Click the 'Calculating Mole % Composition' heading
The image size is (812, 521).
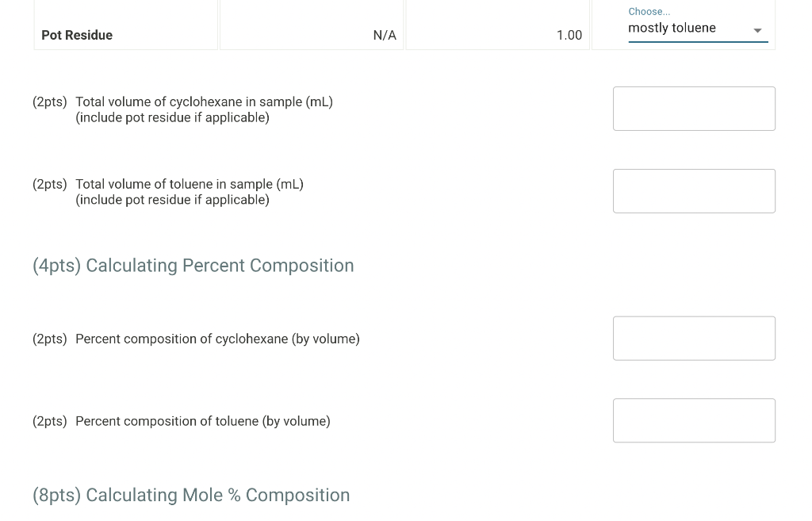click(x=191, y=495)
